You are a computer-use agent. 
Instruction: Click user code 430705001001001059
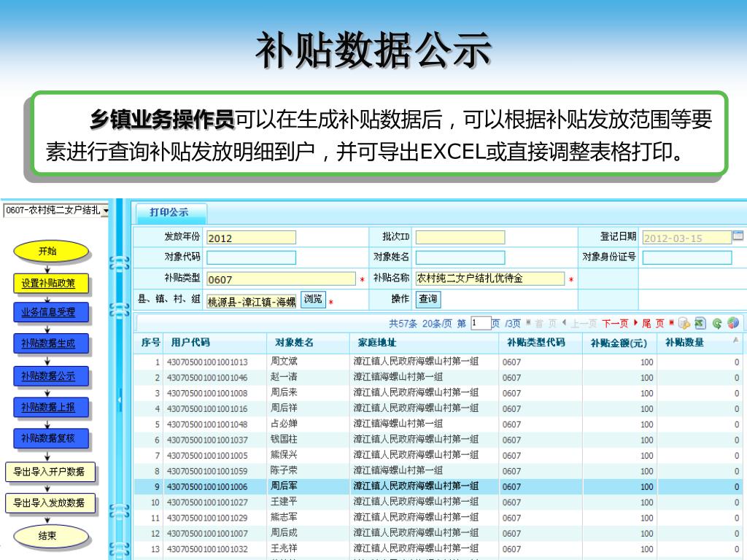207,472
